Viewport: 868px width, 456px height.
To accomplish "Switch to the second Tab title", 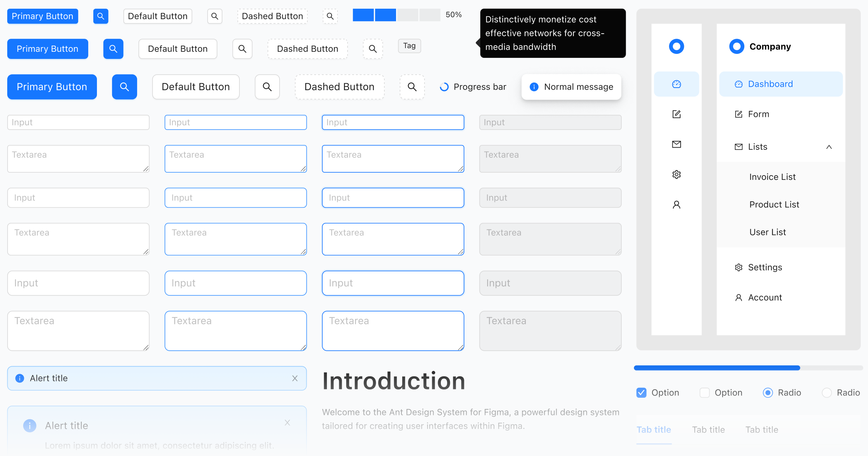I will (709, 430).
